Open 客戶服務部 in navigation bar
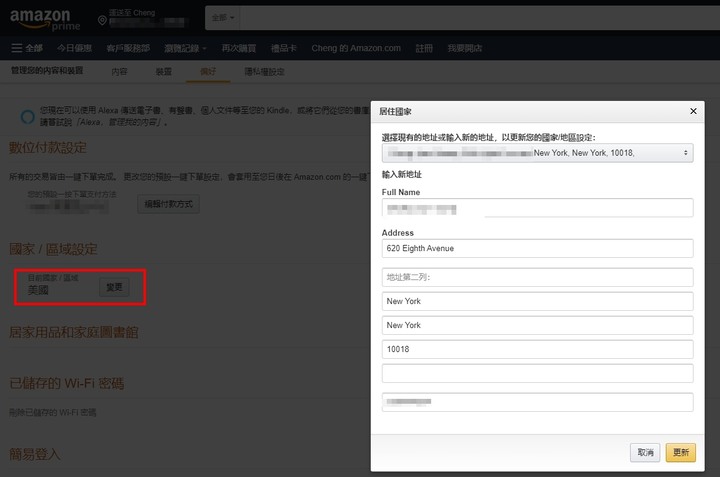The image size is (720, 477). pos(128,48)
